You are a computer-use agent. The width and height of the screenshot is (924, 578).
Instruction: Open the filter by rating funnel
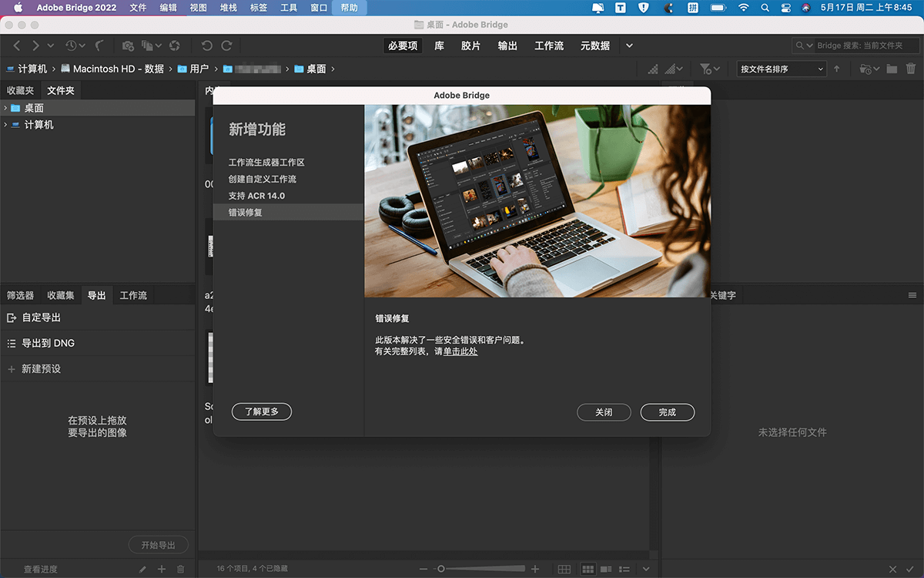pyautogui.click(x=710, y=69)
